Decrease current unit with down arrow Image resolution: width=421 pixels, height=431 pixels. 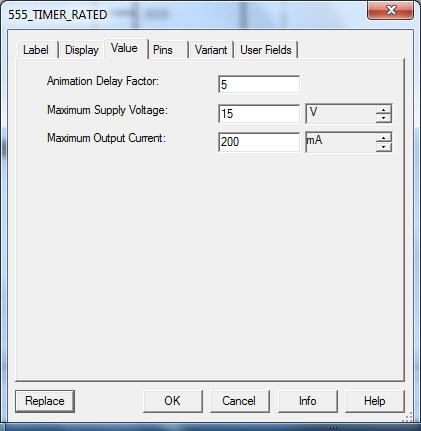[x=384, y=147]
